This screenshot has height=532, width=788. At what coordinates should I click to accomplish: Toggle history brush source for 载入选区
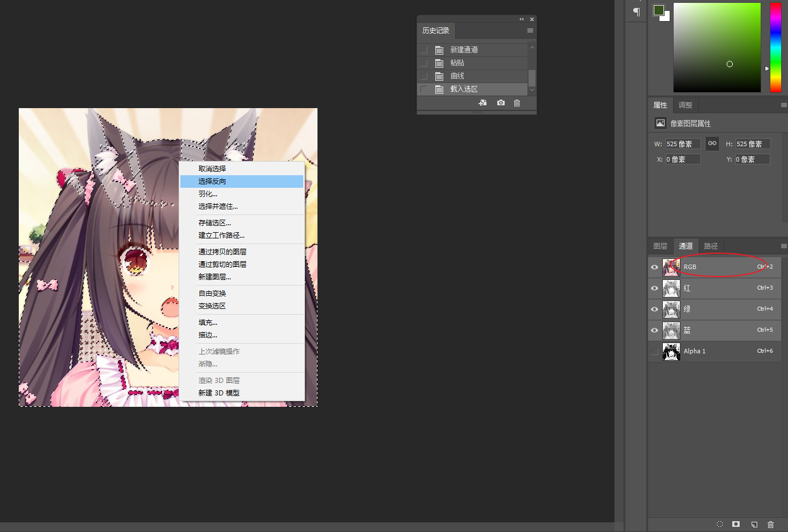pos(424,89)
